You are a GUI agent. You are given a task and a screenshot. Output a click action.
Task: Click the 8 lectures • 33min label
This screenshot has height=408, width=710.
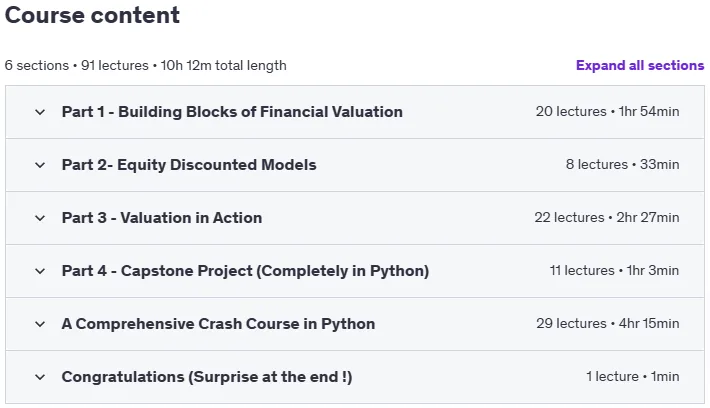pyautogui.click(x=622, y=164)
